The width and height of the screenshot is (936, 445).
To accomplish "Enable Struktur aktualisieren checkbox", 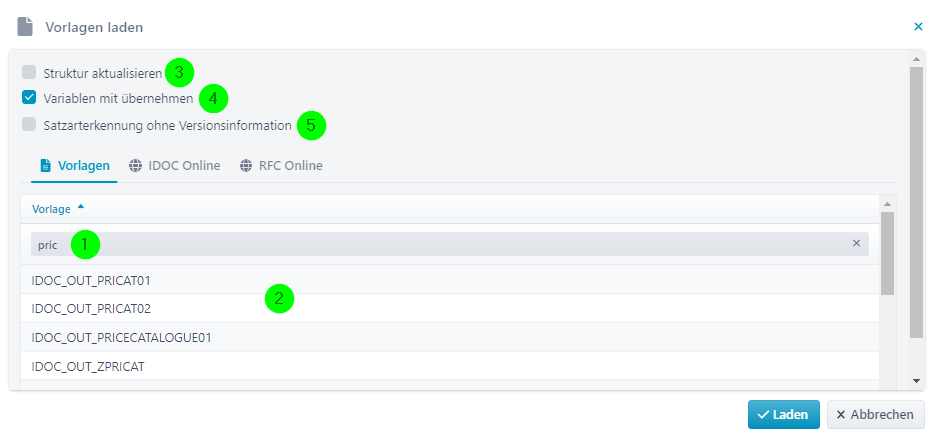I will click(29, 72).
